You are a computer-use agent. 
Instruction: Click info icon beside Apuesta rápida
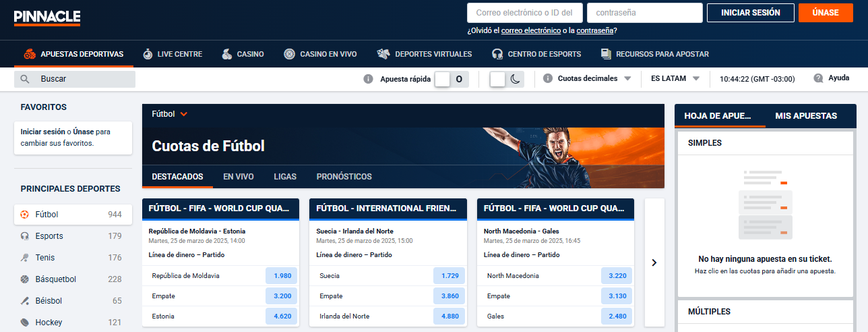(368, 79)
